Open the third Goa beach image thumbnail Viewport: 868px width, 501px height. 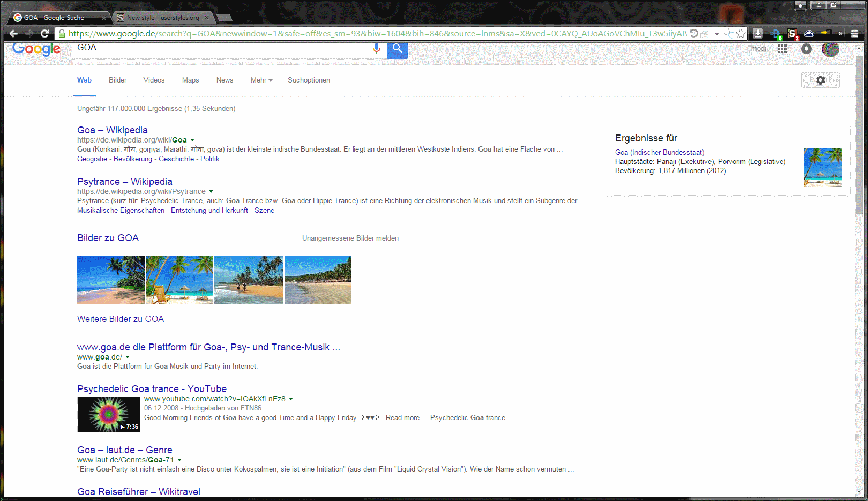point(249,280)
